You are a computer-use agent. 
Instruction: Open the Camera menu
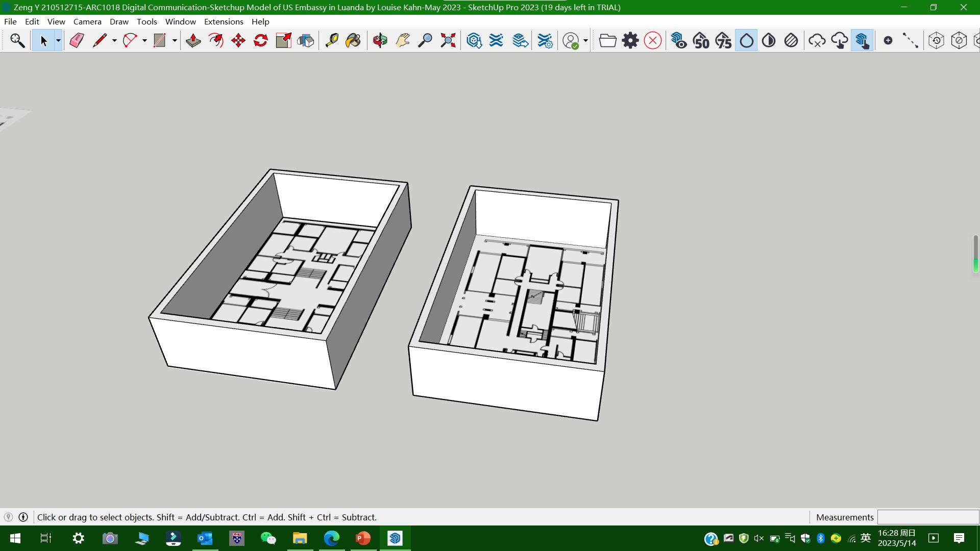click(x=87, y=21)
